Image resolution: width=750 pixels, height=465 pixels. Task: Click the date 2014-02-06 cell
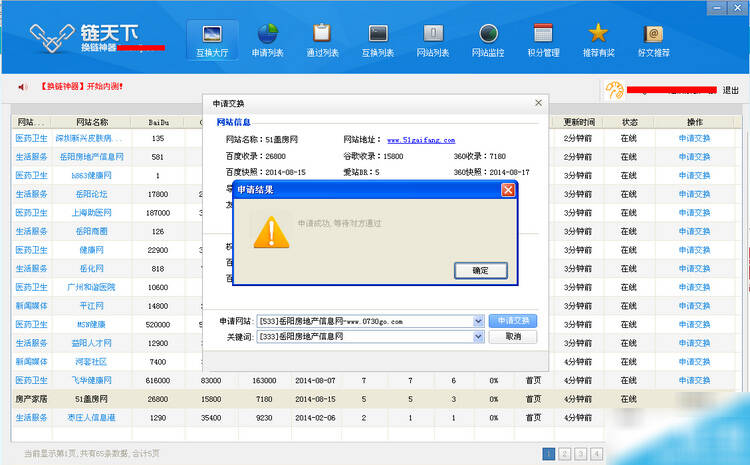click(x=315, y=418)
